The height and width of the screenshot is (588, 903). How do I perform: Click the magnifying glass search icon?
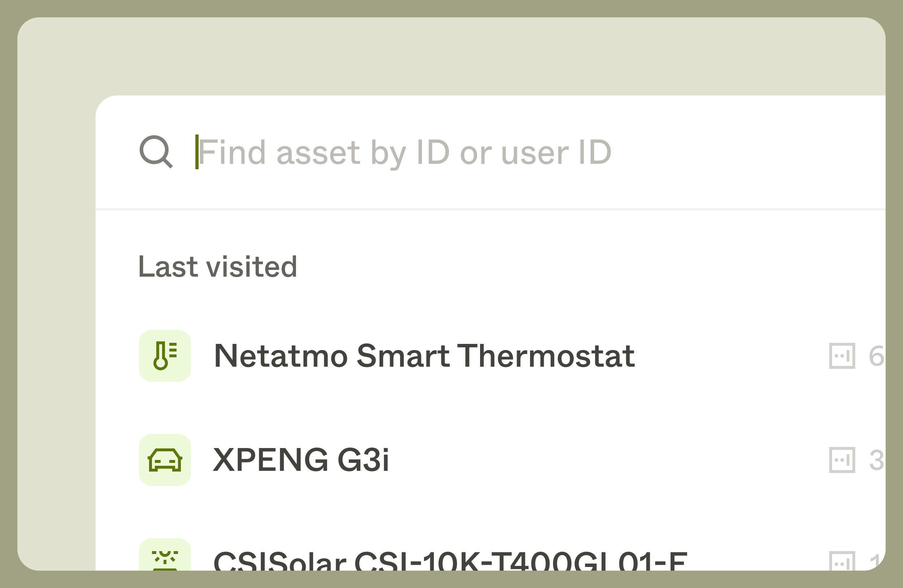[156, 152]
